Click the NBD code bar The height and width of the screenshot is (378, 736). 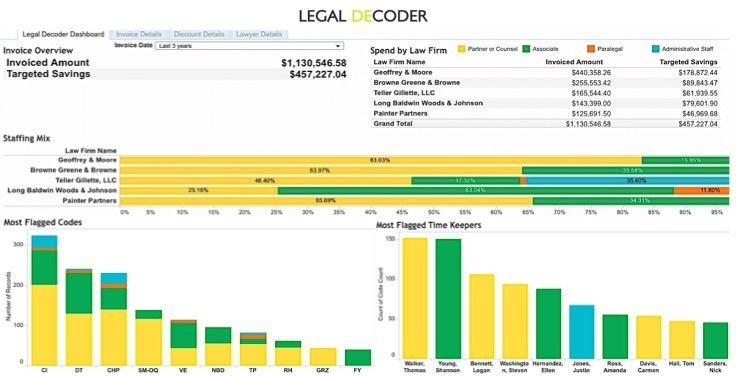[x=218, y=347]
